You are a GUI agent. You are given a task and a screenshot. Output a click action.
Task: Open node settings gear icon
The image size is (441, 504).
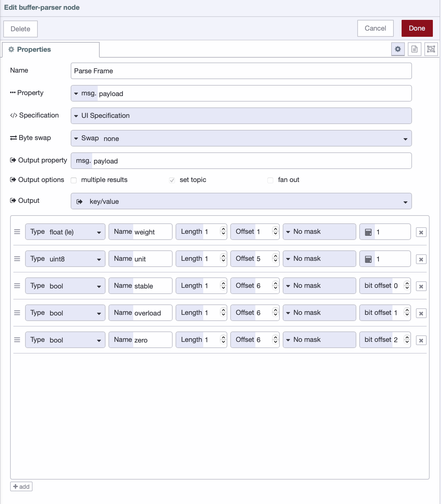coord(398,49)
